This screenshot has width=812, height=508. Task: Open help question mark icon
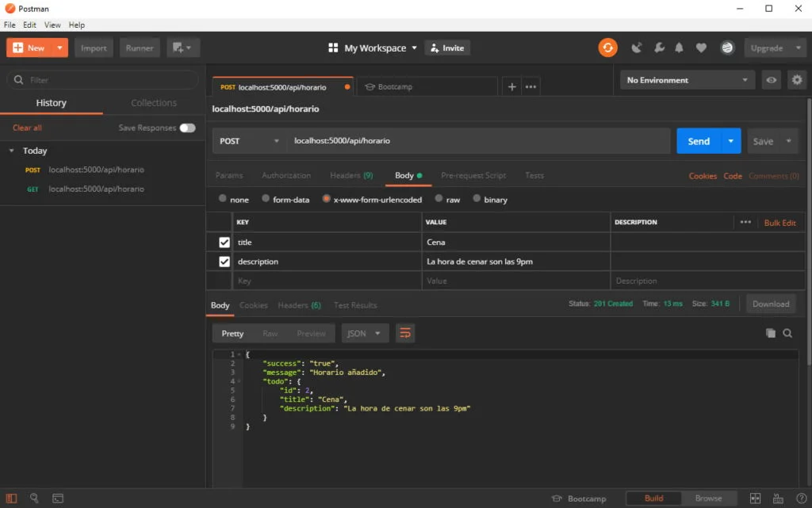click(x=801, y=498)
